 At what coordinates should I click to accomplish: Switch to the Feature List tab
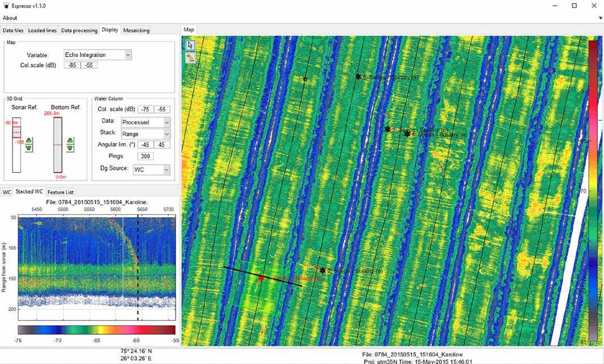pyautogui.click(x=60, y=192)
